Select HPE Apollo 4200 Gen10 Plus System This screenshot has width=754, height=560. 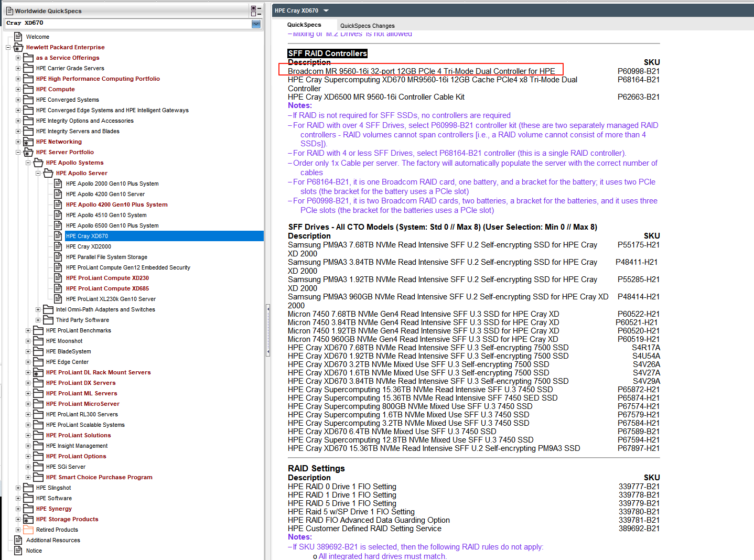pos(116,204)
